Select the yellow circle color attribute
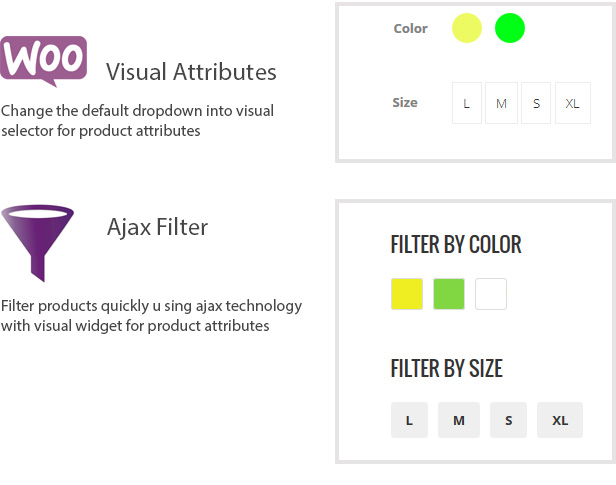Screen dimensions: 616x485 click(467, 28)
